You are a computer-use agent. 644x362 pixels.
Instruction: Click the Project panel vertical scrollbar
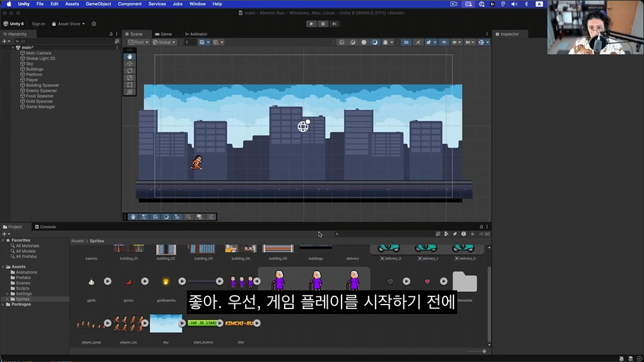pyautogui.click(x=489, y=304)
